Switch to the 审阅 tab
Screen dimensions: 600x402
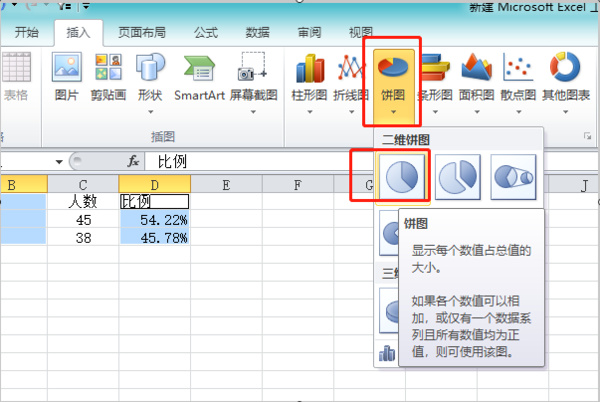point(309,33)
